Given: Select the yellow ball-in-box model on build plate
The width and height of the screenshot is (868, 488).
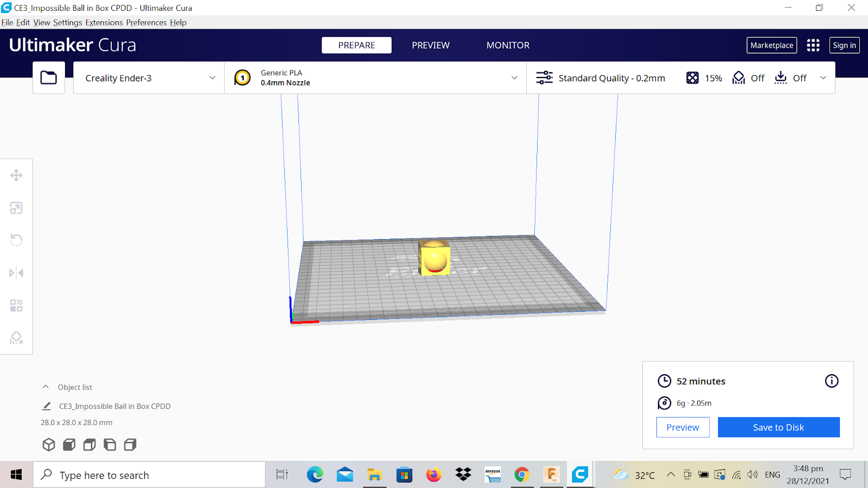Looking at the screenshot, I should pos(434,258).
